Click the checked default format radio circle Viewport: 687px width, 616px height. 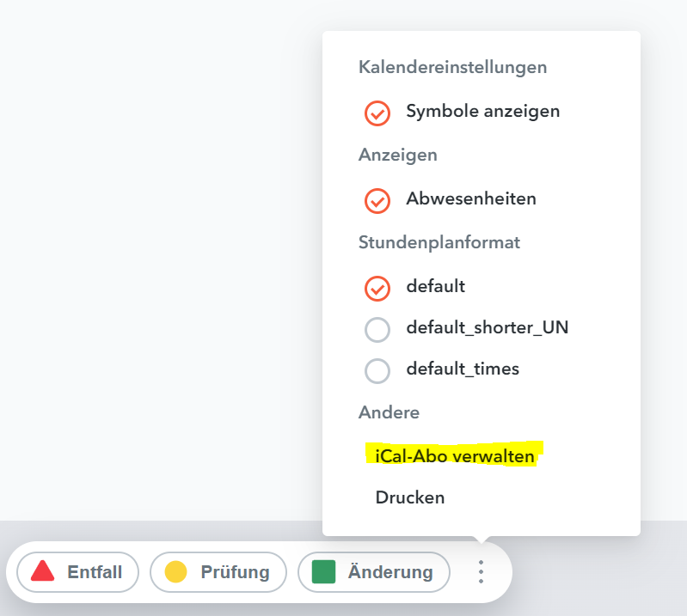[x=377, y=288]
